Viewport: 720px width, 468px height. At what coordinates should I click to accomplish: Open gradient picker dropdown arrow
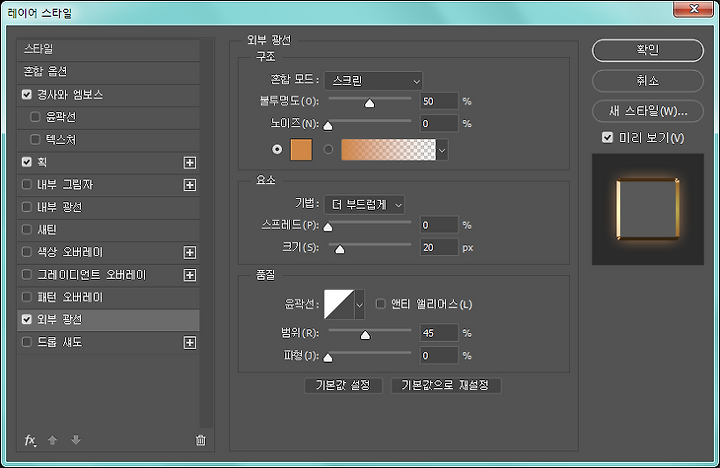[442, 150]
